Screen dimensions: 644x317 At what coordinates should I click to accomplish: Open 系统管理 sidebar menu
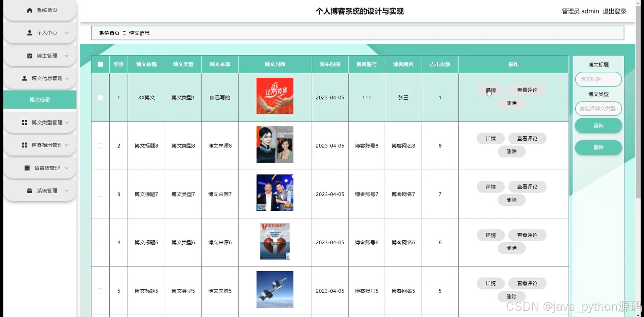point(40,190)
